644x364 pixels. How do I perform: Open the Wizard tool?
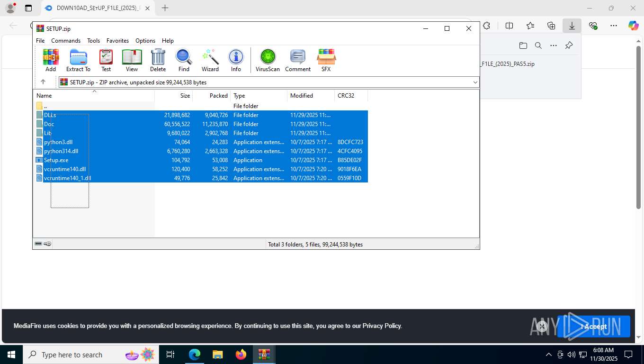(x=210, y=60)
